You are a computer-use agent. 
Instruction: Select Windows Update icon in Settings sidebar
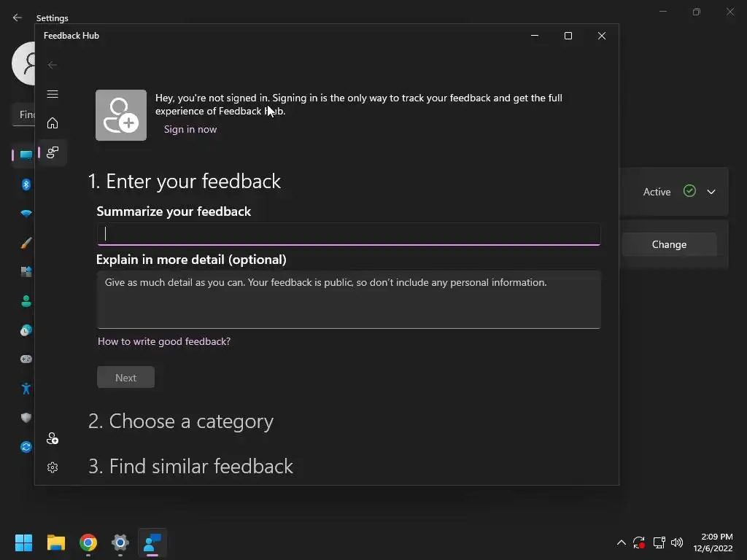tap(26, 447)
